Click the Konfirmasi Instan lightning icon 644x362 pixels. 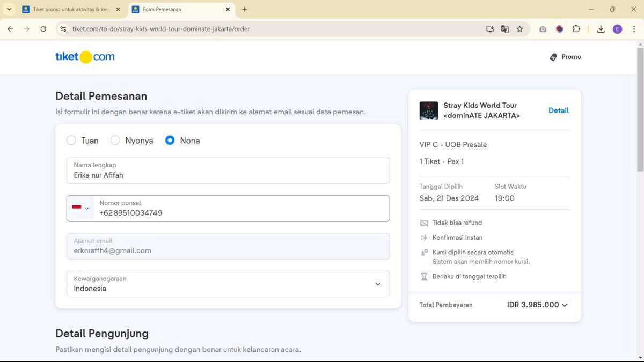point(424,238)
